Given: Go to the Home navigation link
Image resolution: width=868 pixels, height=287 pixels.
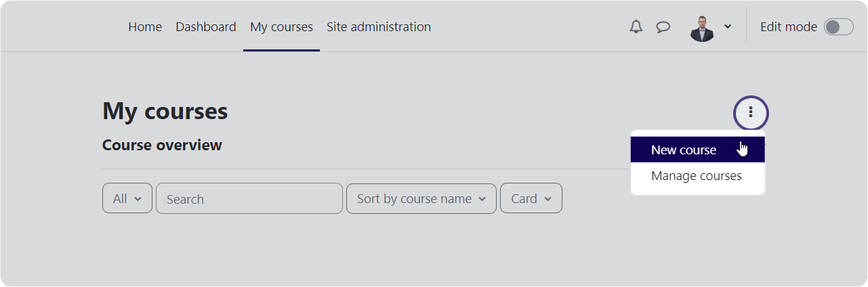Looking at the screenshot, I should click(145, 27).
